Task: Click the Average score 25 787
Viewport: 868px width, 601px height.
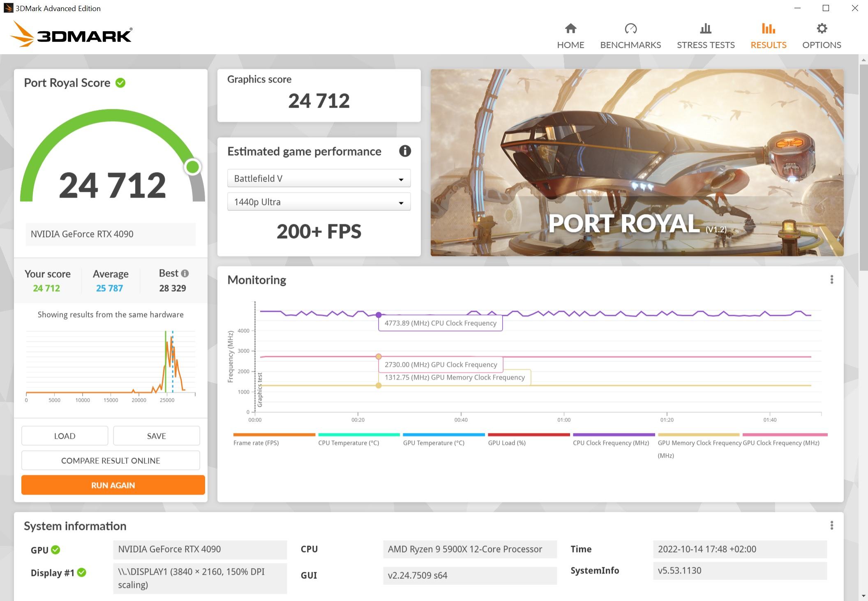Action: (109, 288)
